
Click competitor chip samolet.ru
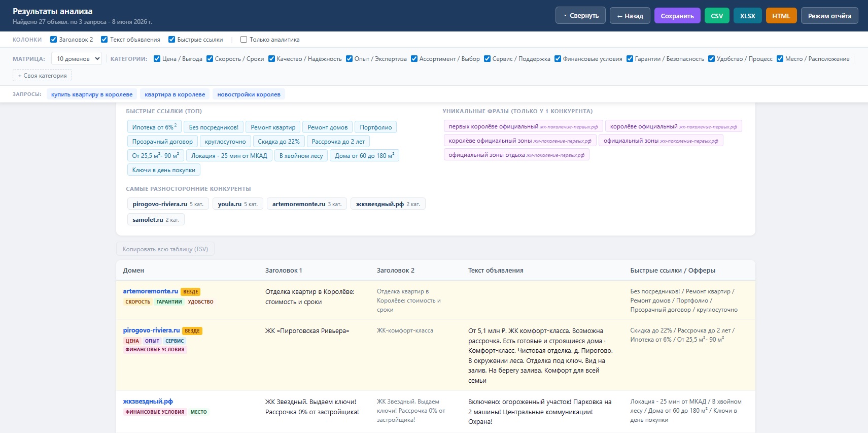[x=156, y=220]
